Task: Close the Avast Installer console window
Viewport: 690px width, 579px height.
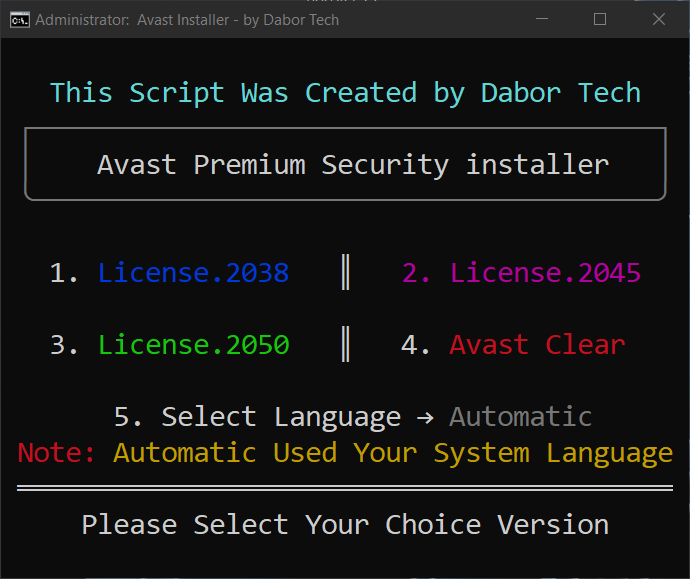Action: coord(659,19)
